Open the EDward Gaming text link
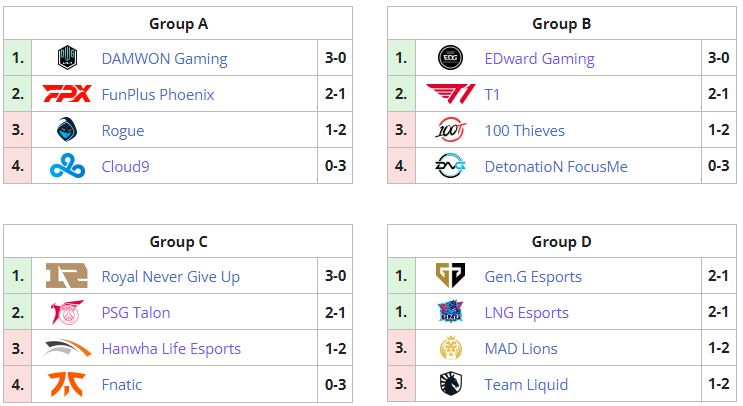 [539, 59]
